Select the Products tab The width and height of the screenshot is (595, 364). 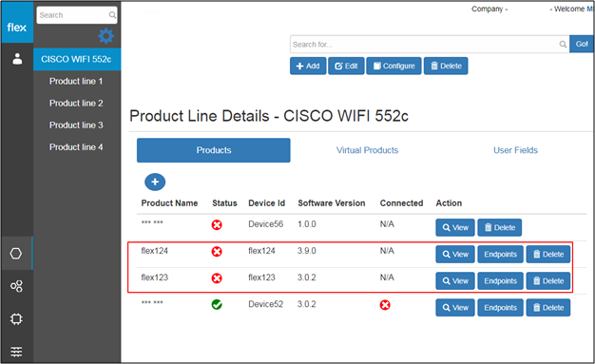[214, 150]
